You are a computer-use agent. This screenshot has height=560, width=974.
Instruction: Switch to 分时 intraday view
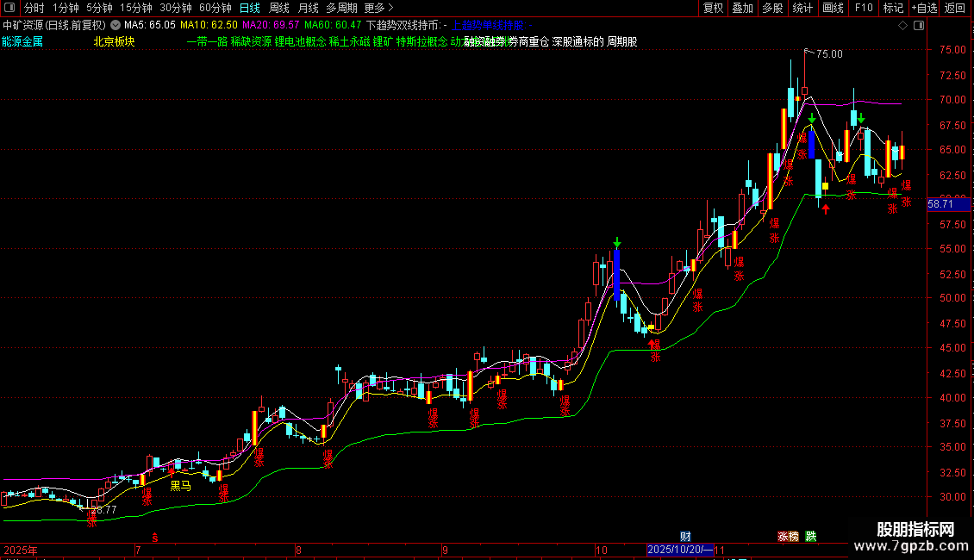(34, 8)
